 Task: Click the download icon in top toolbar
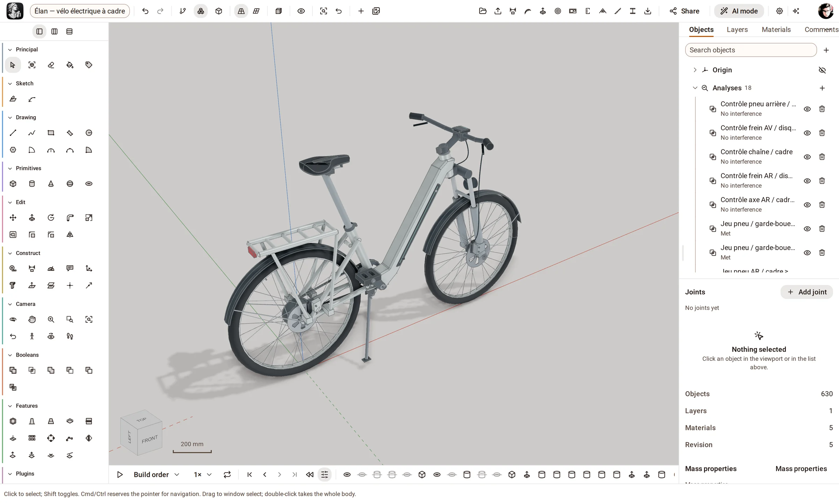coord(648,11)
